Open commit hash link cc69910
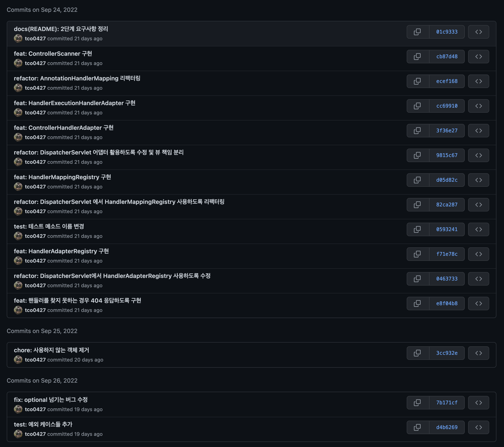This screenshot has height=447, width=504. click(447, 106)
